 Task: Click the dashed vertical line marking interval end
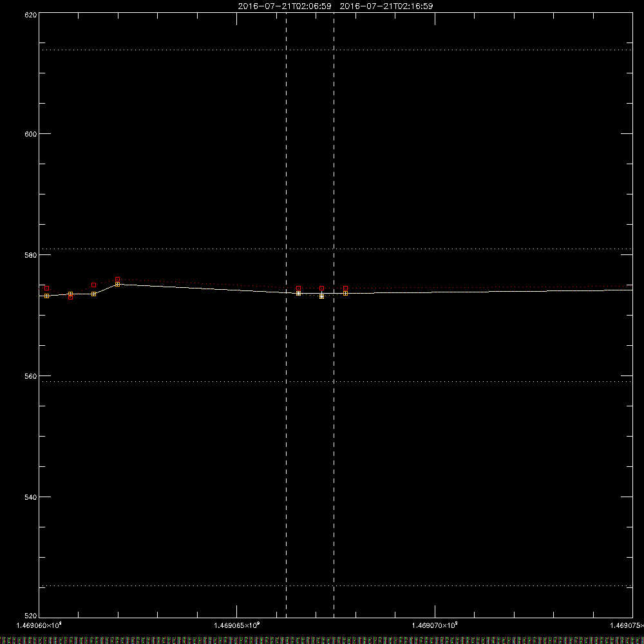[x=334, y=315]
